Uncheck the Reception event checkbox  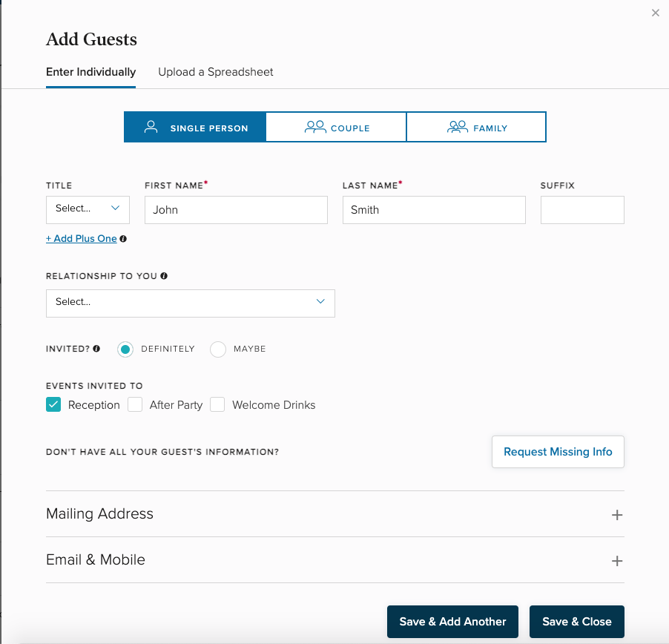click(53, 404)
